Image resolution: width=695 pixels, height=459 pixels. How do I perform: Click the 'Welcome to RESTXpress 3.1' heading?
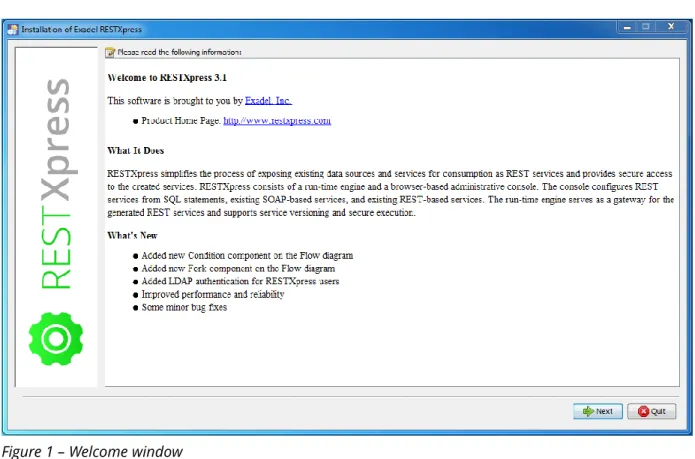pos(167,78)
